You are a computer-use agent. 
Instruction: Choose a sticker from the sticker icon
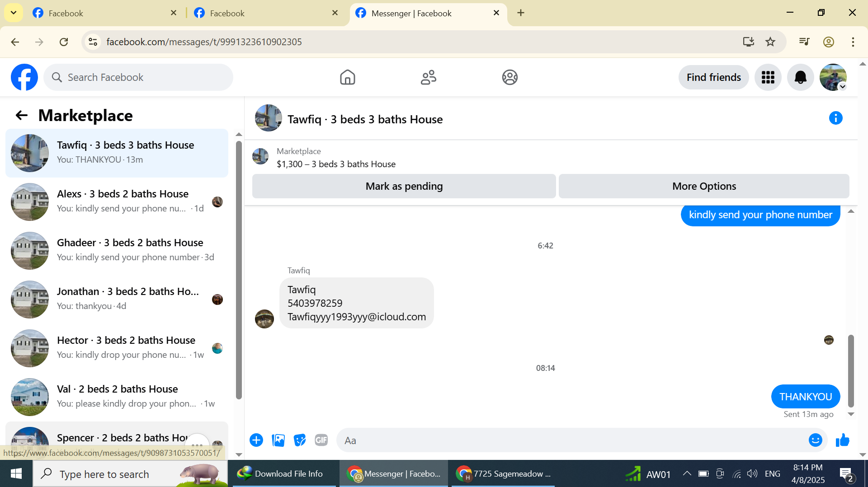(x=300, y=440)
